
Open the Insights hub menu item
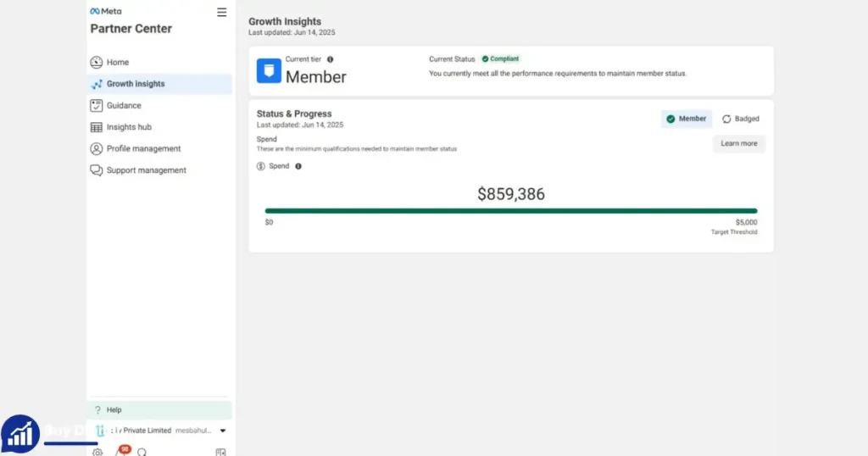[x=159, y=127]
